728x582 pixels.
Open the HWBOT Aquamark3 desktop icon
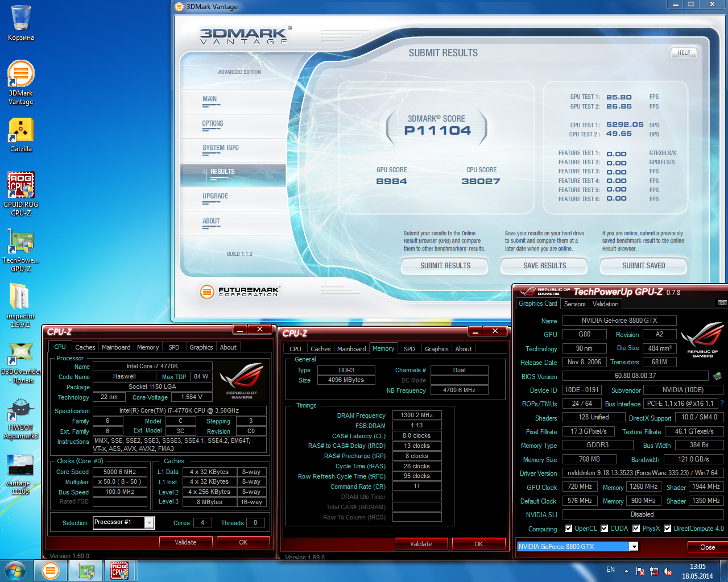[x=21, y=419]
